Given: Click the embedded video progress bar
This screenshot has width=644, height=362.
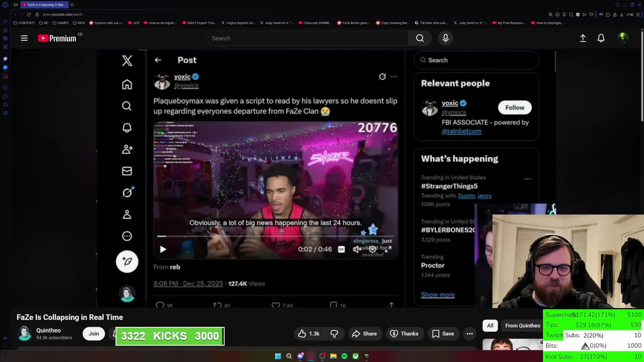Looking at the screenshot, I should 275,236.
